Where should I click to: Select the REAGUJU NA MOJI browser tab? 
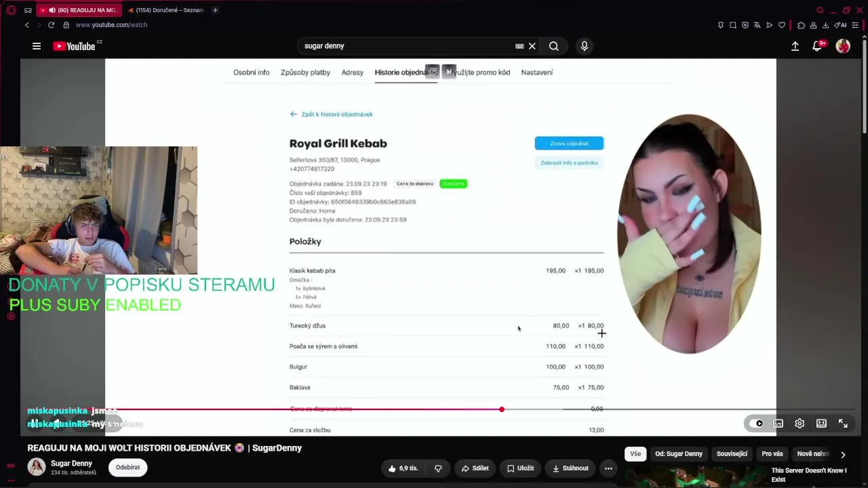(80, 10)
